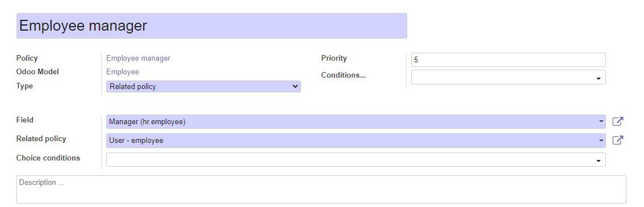The width and height of the screenshot is (644, 207).
Task: Click the Choice conditions label
Action: tap(48, 158)
